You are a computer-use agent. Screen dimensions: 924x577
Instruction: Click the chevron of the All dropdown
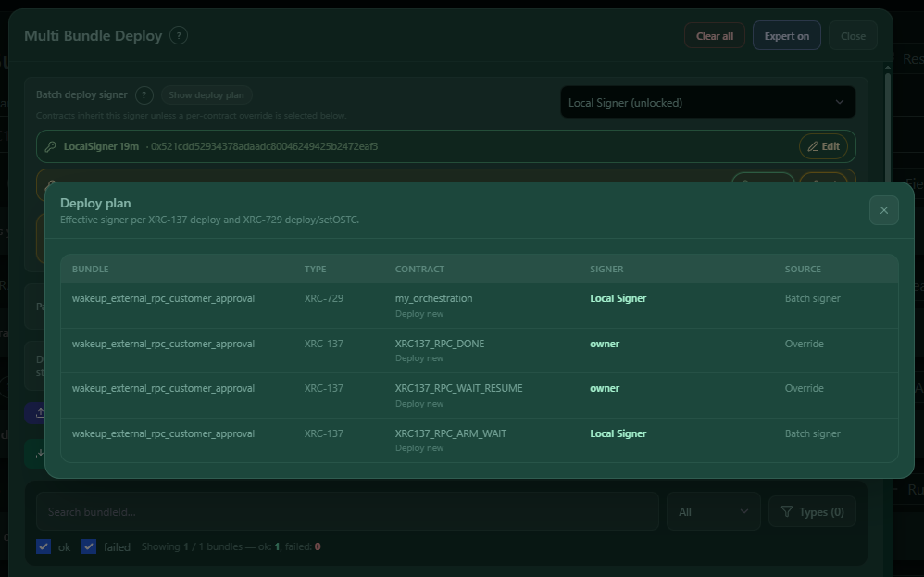[x=743, y=511]
